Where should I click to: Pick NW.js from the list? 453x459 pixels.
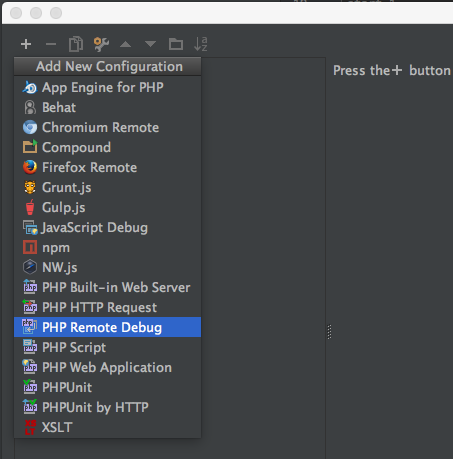coord(107,267)
